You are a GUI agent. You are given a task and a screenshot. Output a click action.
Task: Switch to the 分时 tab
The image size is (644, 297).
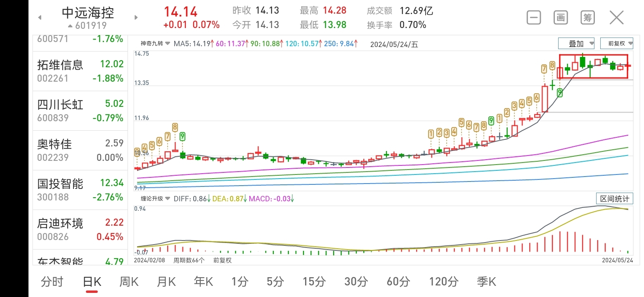(x=52, y=282)
